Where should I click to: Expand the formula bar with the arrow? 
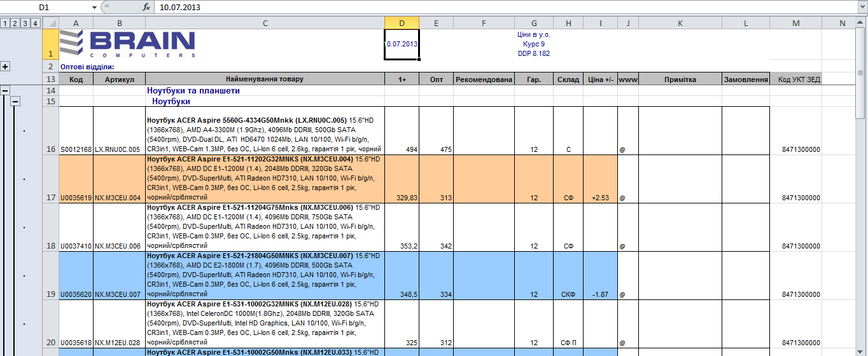tap(862, 7)
